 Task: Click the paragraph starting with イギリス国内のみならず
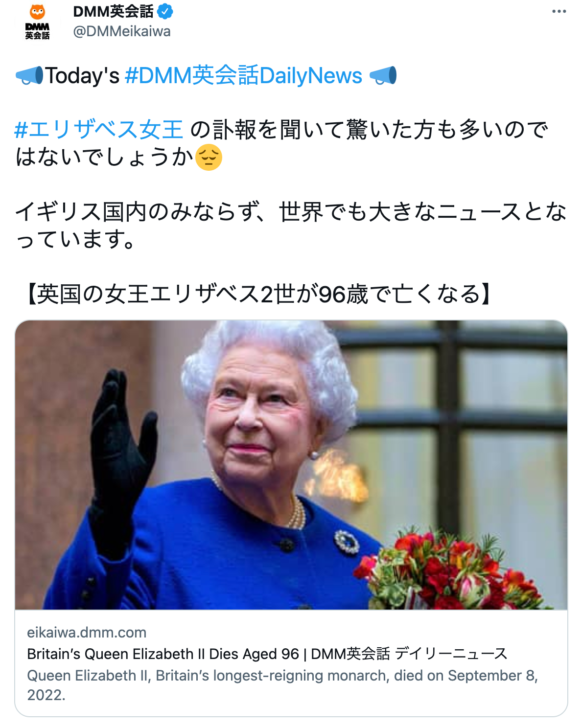click(291, 226)
